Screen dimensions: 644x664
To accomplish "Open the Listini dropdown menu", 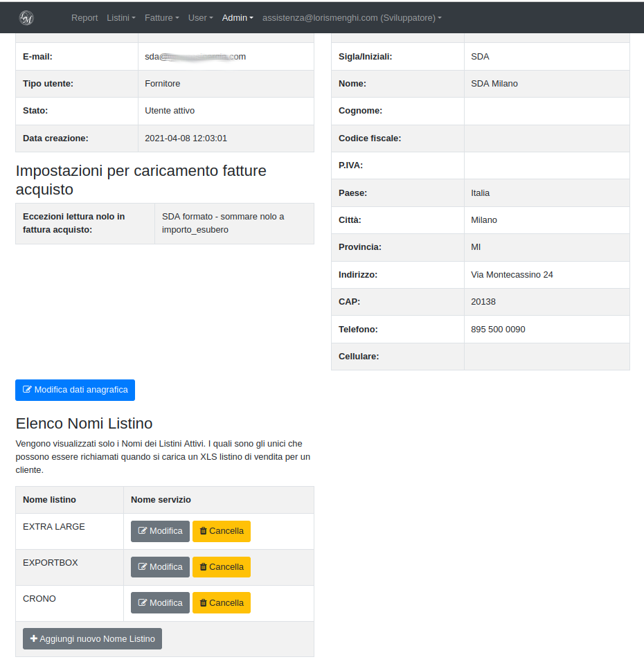I will (120, 18).
